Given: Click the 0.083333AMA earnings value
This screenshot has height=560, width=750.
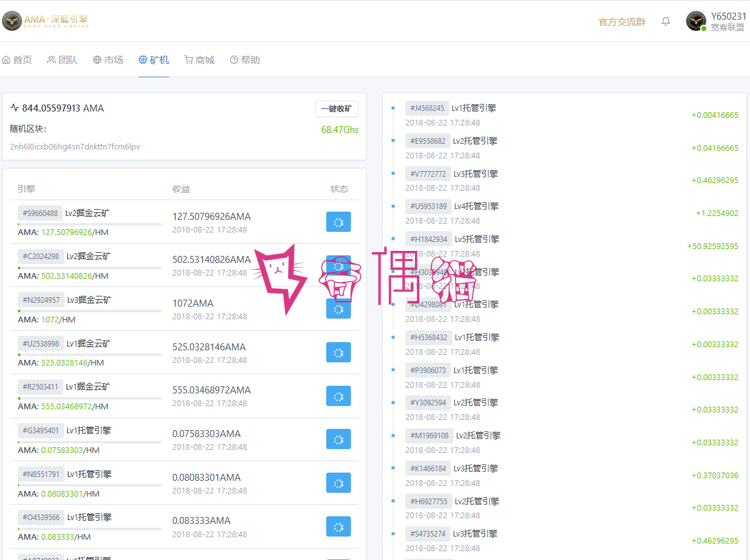Looking at the screenshot, I should 201,521.
